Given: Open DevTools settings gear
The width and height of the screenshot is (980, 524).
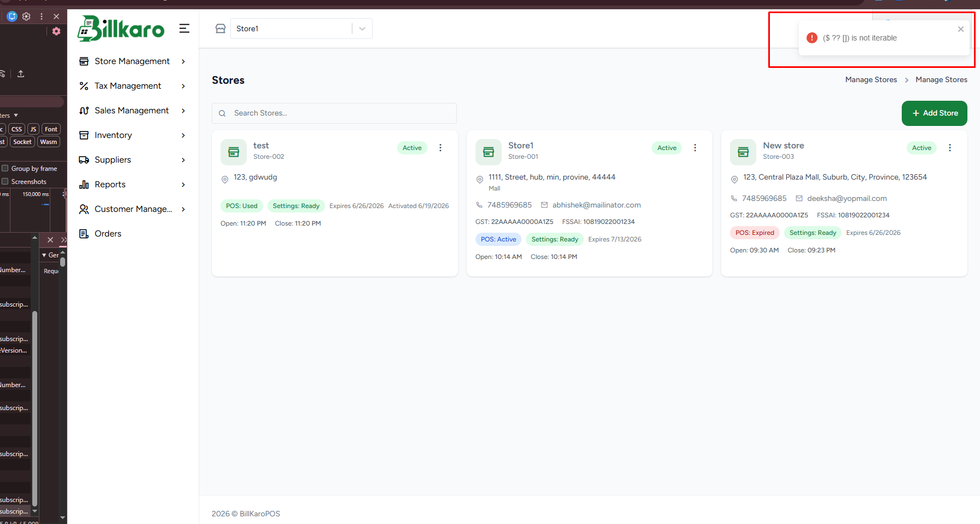Looking at the screenshot, I should point(26,16).
